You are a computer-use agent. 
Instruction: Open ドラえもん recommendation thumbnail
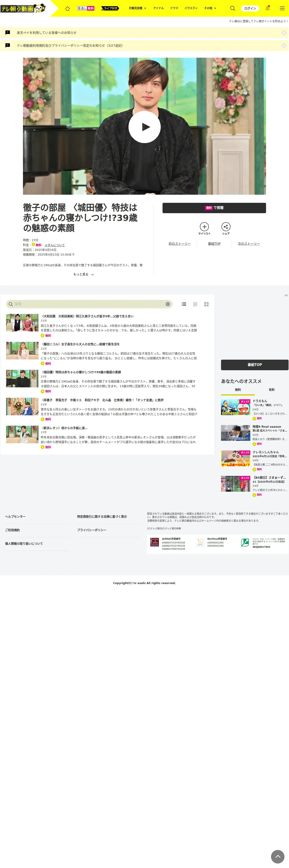pyautogui.click(x=235, y=407)
